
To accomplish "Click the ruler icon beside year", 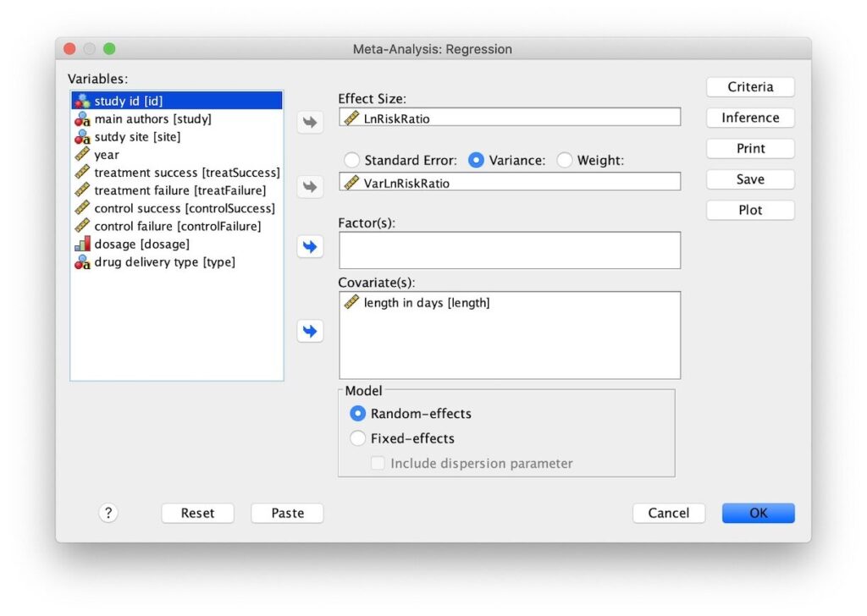I will (x=82, y=154).
